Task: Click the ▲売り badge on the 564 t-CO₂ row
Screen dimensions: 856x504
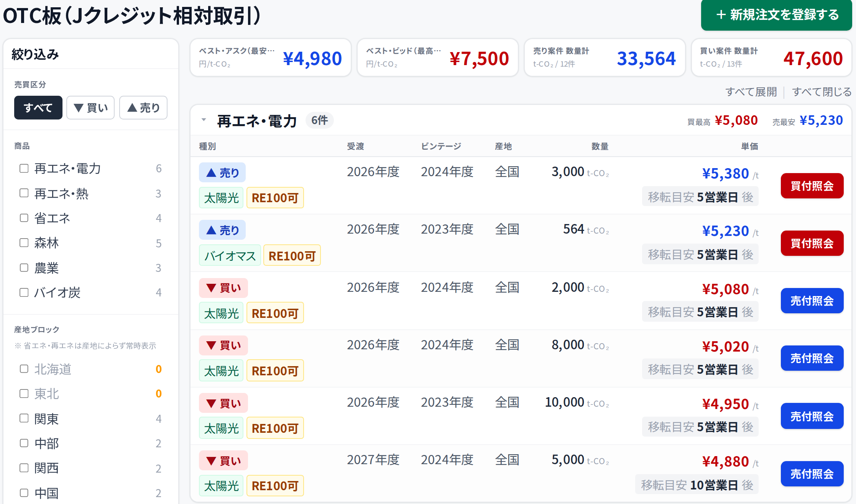Action: click(222, 230)
